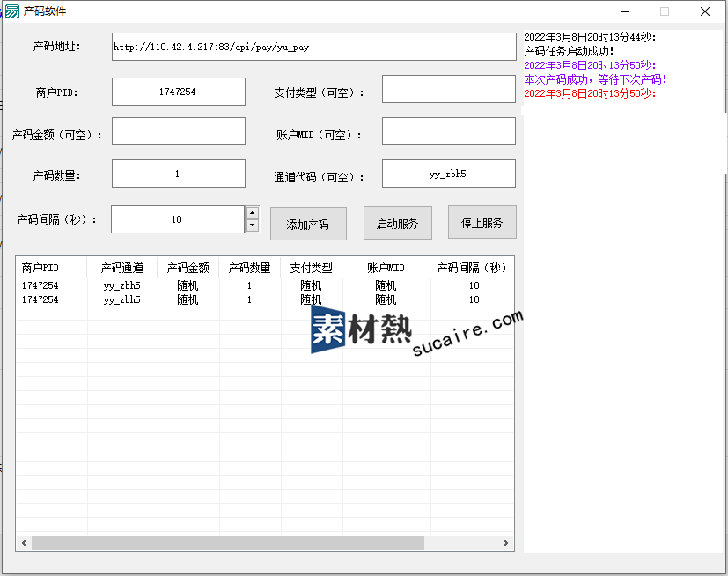This screenshot has width=728, height=576.
Task: Click the 添加产码 button
Action: coord(308,224)
